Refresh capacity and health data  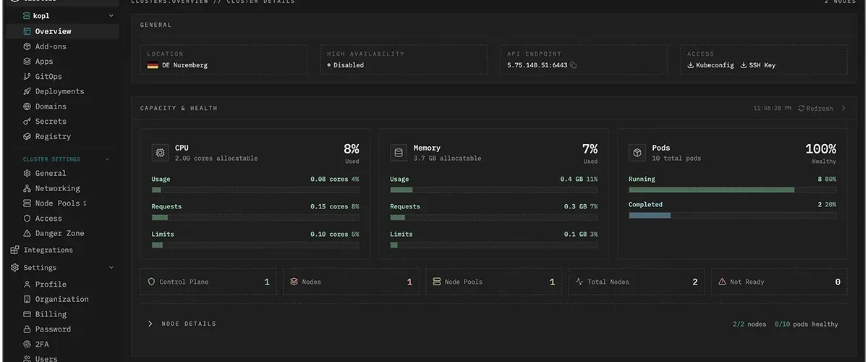point(816,108)
